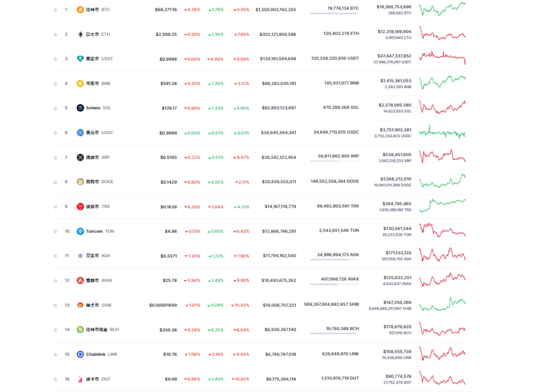The height and width of the screenshot is (392, 545).
Task: Click AVAX 7d change 9.99%
Action: pos(241,281)
